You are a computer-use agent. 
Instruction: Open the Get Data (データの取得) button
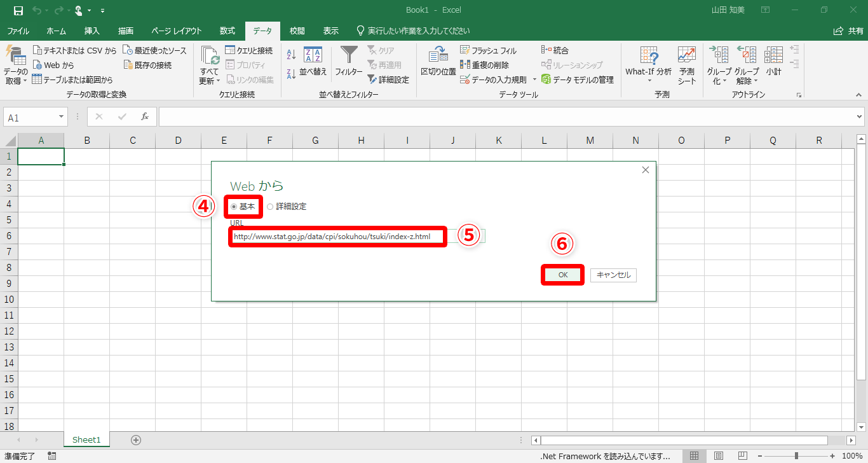(x=15, y=66)
